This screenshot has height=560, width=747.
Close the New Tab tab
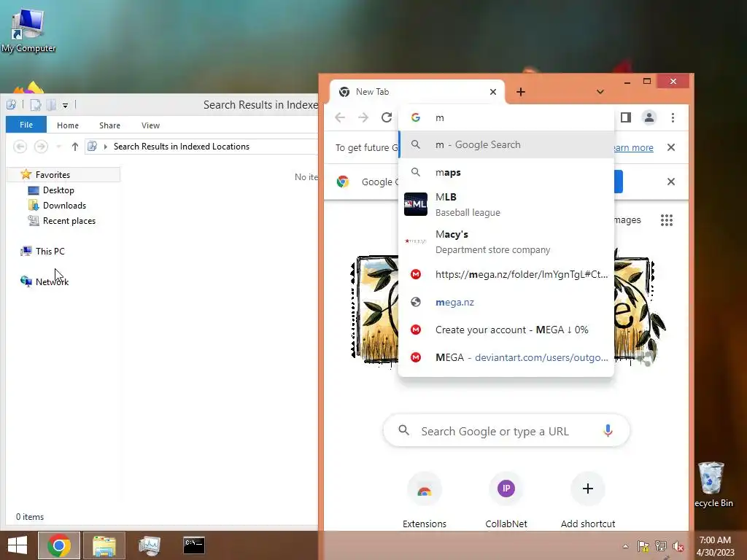[x=493, y=92]
